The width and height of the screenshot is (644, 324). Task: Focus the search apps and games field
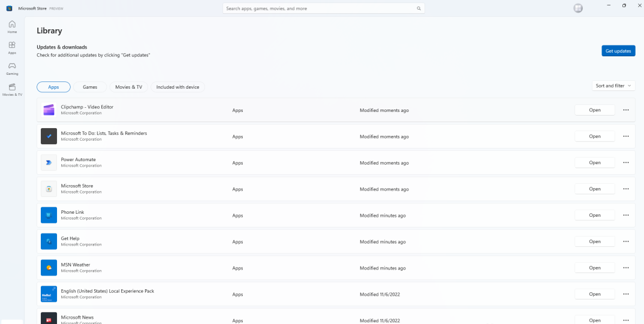(318, 8)
